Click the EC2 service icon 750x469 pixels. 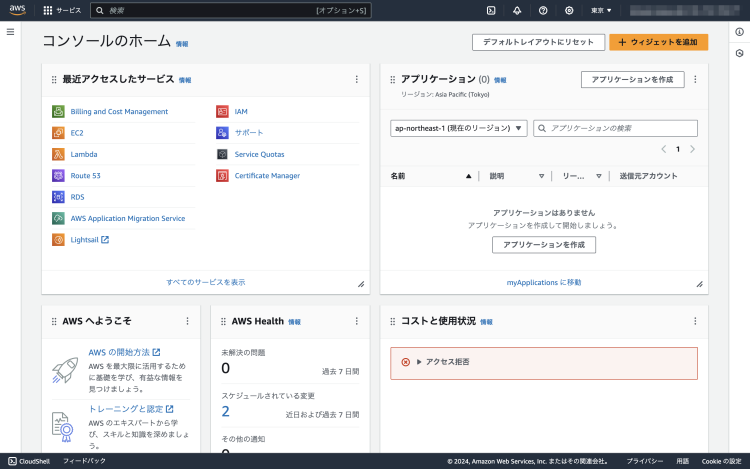coord(58,133)
